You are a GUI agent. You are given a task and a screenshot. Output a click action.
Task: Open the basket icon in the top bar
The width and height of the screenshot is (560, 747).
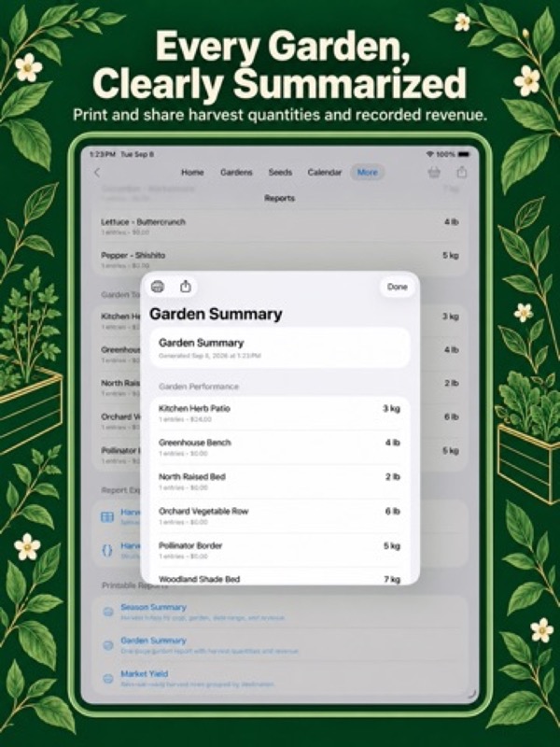click(x=434, y=173)
